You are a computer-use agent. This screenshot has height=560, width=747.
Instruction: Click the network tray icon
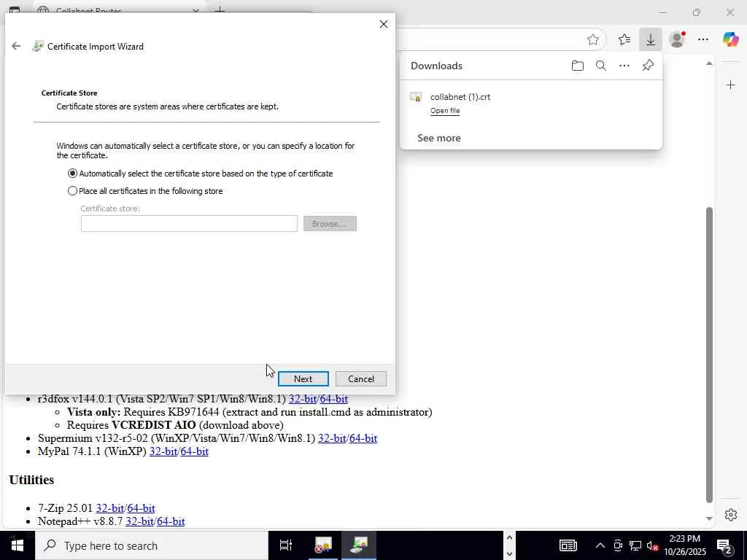pyautogui.click(x=635, y=545)
